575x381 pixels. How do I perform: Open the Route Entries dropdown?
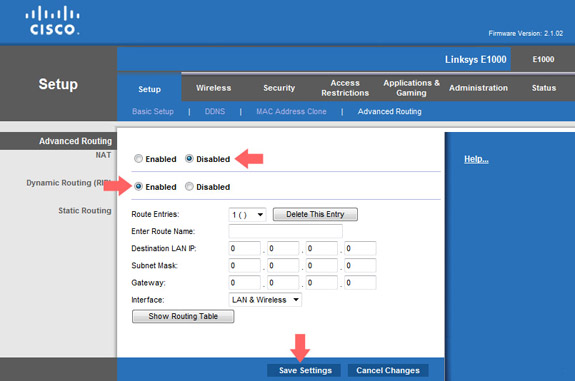coord(247,215)
